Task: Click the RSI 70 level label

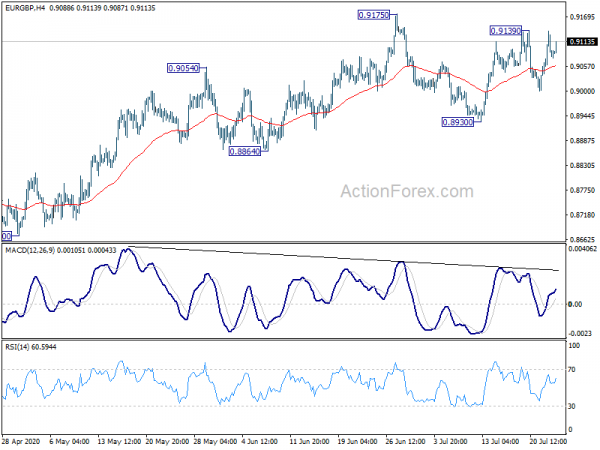Action: point(572,370)
